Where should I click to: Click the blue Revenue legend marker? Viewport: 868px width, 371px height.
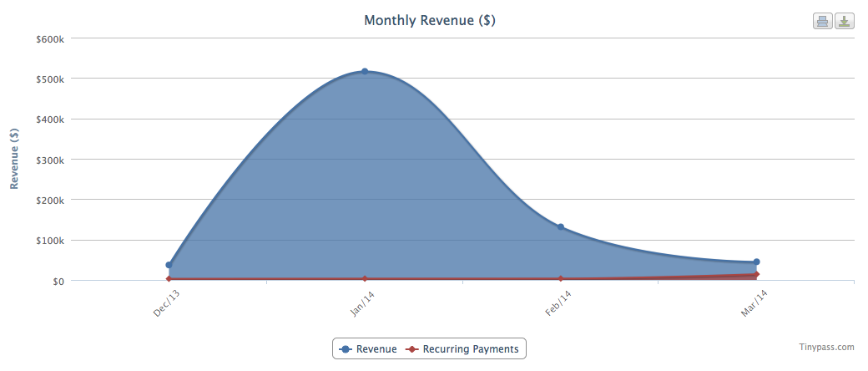click(x=346, y=349)
